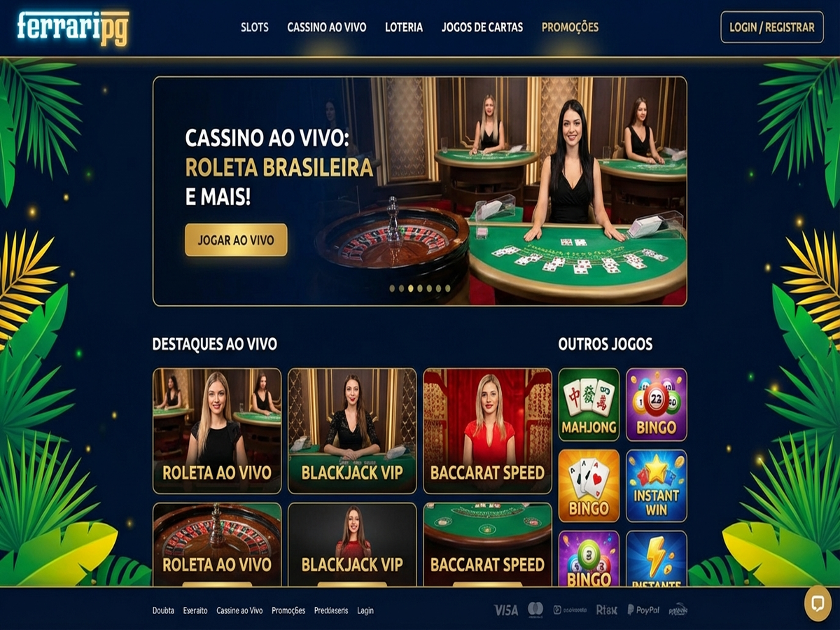
Task: Select the third carousel dot indicator
Action: (411, 288)
